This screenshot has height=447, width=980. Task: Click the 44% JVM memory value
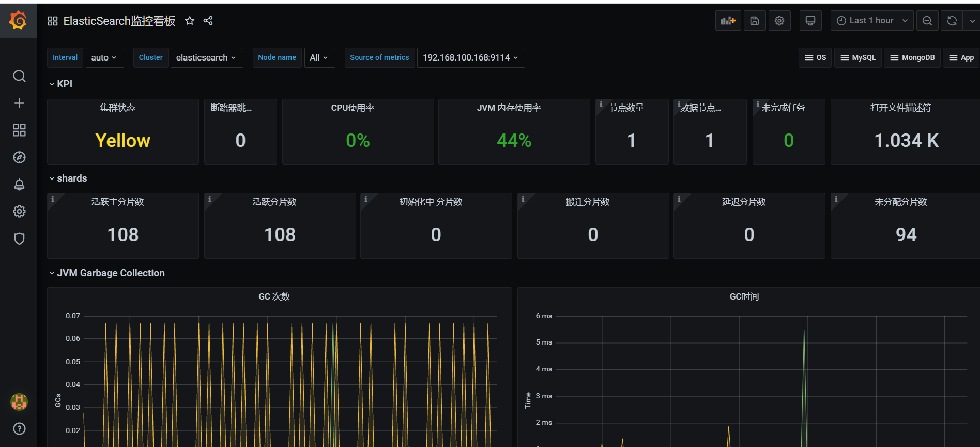click(x=514, y=141)
